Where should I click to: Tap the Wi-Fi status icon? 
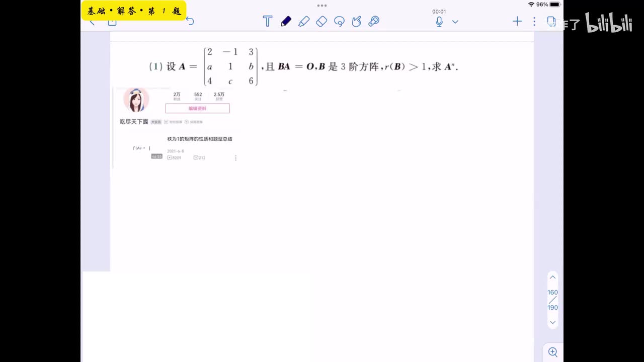tap(531, 5)
